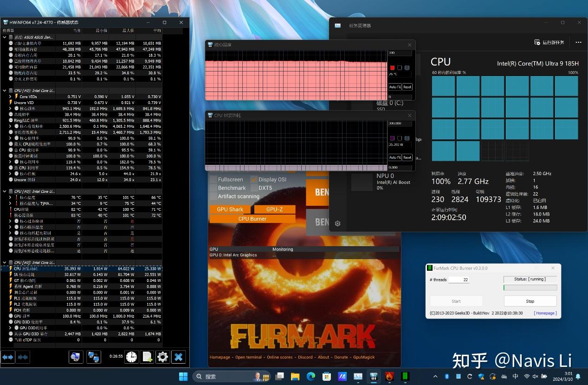588x385 pixels.
Task: Show hidden tray icons chevron
Action: coord(435,376)
